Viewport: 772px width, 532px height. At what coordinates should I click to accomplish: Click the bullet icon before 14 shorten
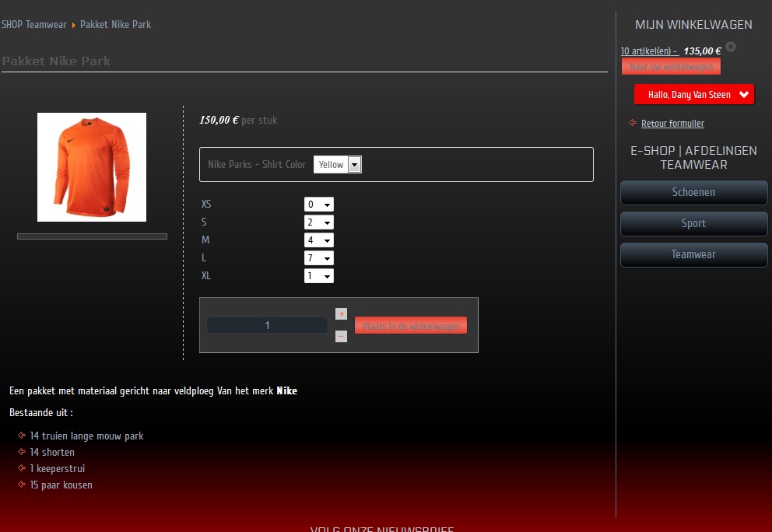tap(22, 451)
